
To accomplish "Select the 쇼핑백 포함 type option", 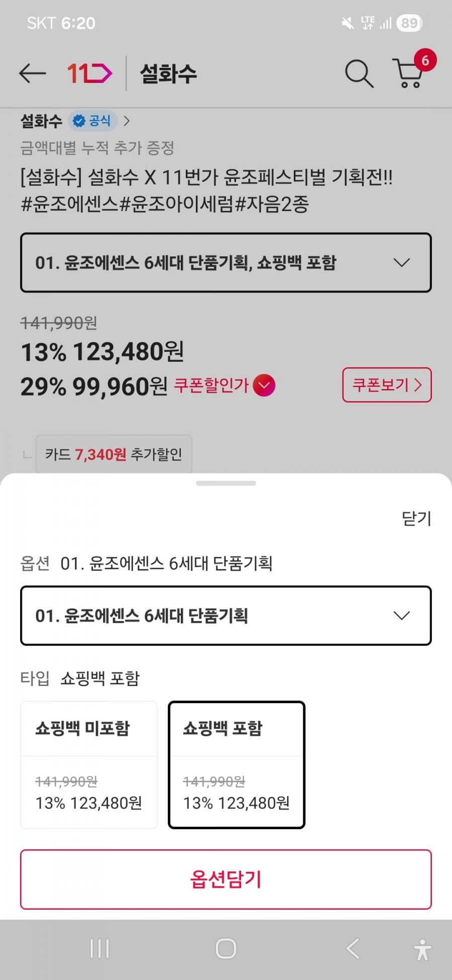I will click(237, 764).
